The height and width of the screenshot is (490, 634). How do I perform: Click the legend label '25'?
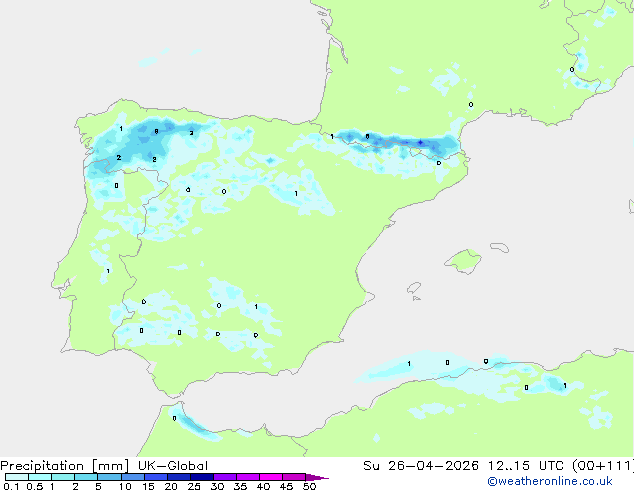194,486
